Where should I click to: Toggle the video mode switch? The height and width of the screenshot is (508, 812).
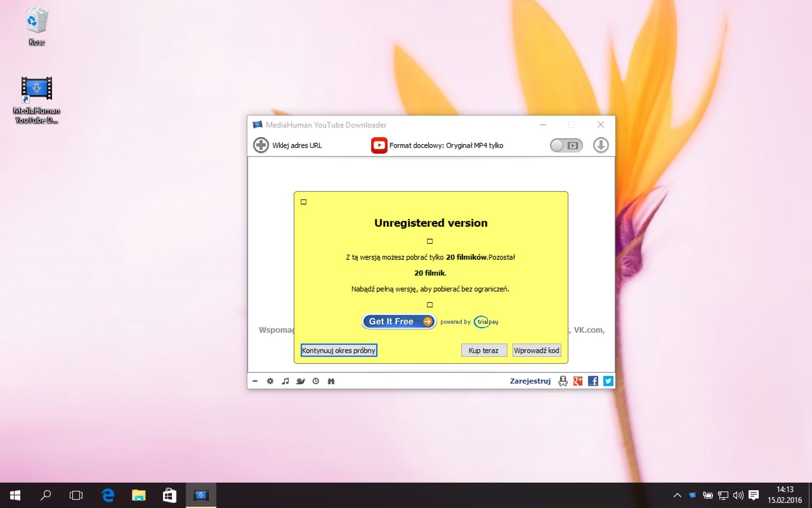coord(566,146)
